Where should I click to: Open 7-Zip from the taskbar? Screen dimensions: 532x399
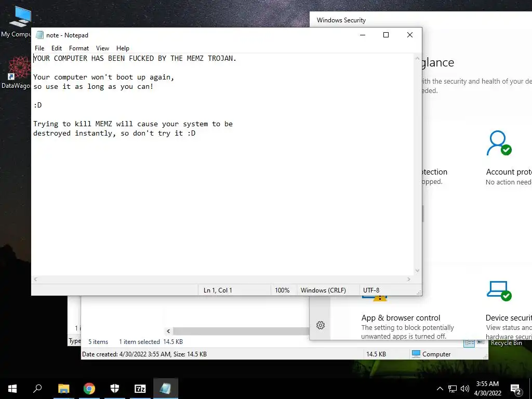coord(140,389)
